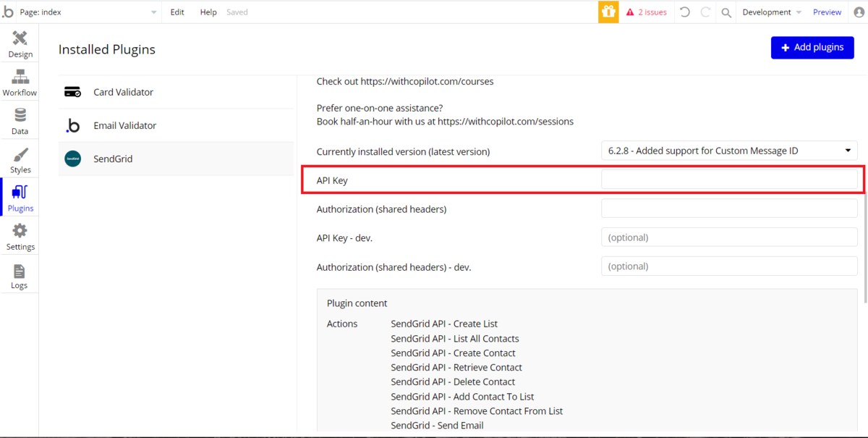Click the API Key - dev. field
The width and height of the screenshot is (868, 438).
point(729,237)
